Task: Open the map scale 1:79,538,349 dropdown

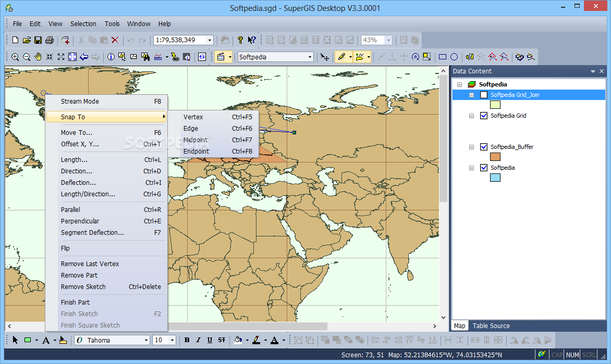Action: coord(210,40)
